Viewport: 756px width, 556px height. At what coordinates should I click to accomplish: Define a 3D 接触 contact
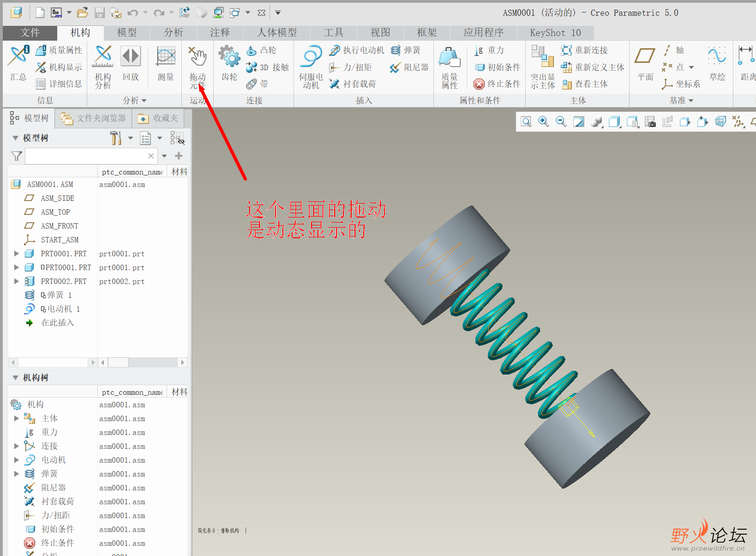click(x=267, y=67)
